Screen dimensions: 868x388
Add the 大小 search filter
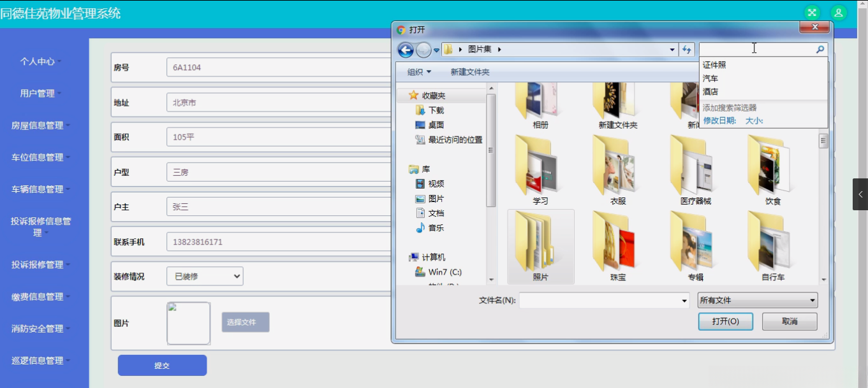pos(754,120)
